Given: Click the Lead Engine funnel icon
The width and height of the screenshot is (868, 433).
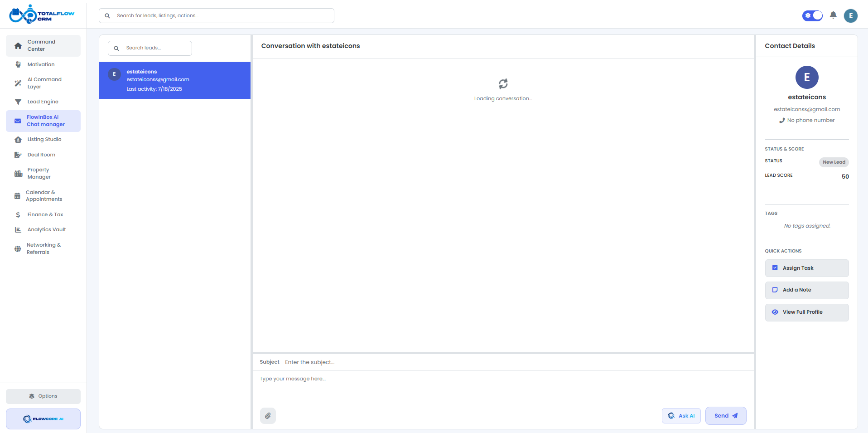Looking at the screenshot, I should coord(18,102).
